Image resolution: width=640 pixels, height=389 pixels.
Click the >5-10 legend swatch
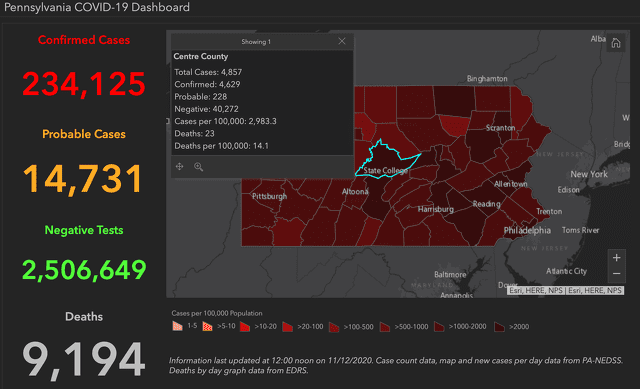click(208, 326)
